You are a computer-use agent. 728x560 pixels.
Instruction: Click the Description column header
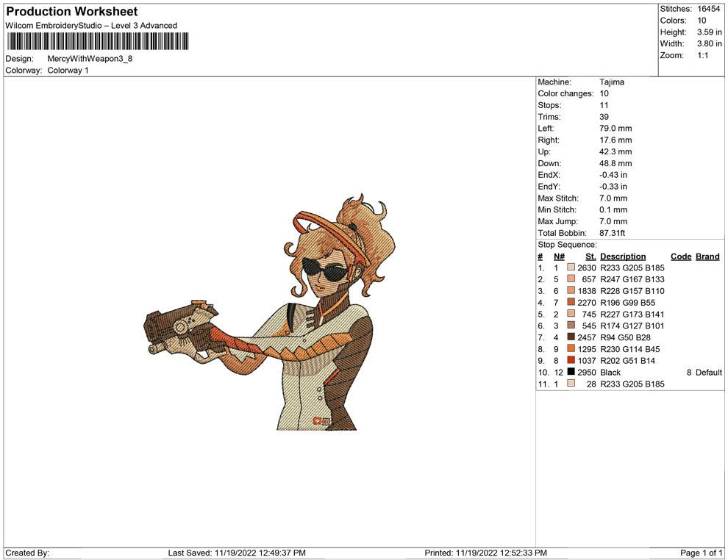(623, 256)
